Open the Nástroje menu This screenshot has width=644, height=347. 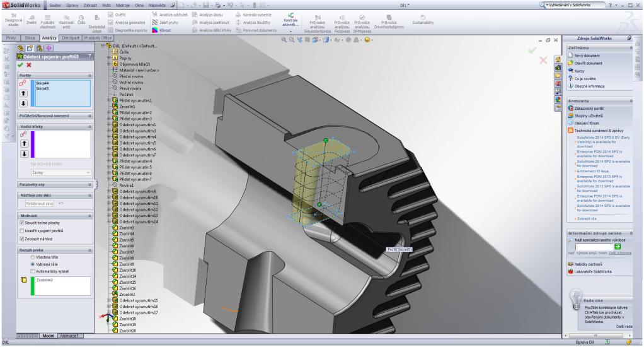tap(122, 5)
